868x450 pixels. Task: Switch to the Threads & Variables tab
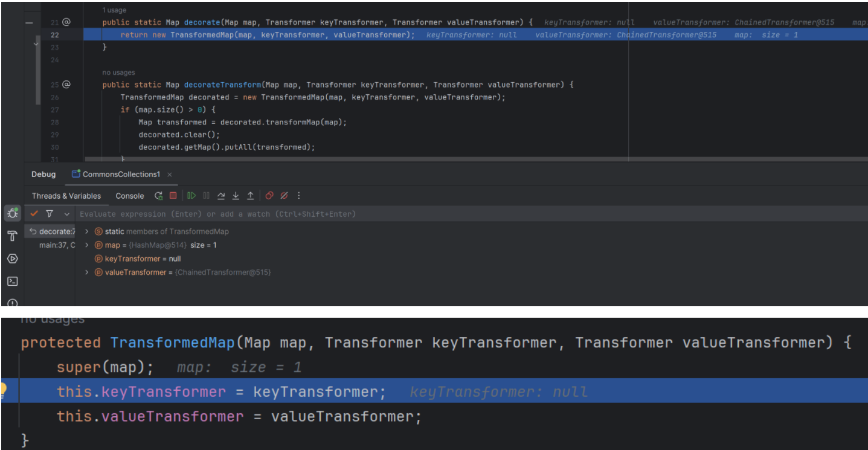(66, 196)
